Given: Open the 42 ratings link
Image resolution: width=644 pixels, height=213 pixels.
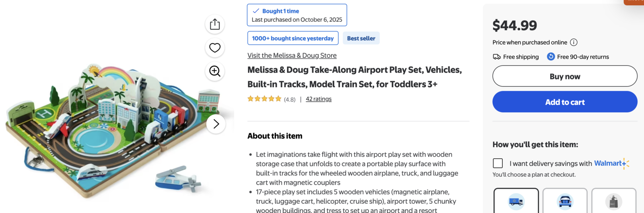Looking at the screenshot, I should tap(318, 99).
